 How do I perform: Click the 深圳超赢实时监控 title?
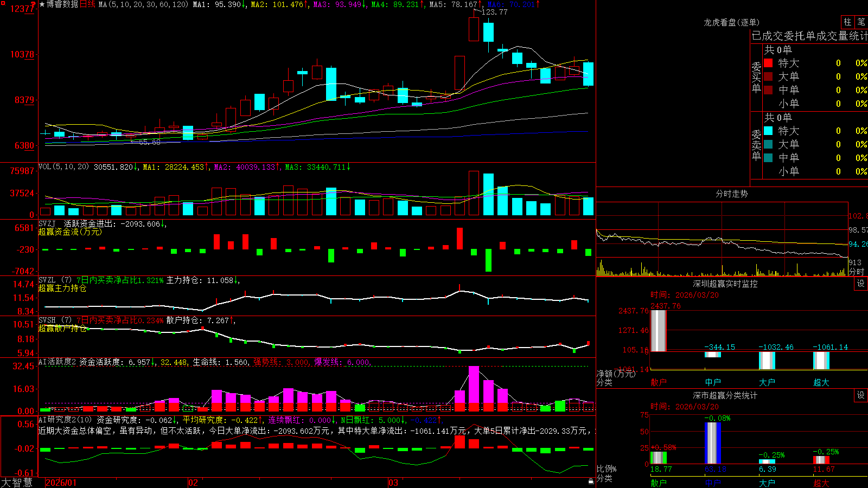click(725, 284)
